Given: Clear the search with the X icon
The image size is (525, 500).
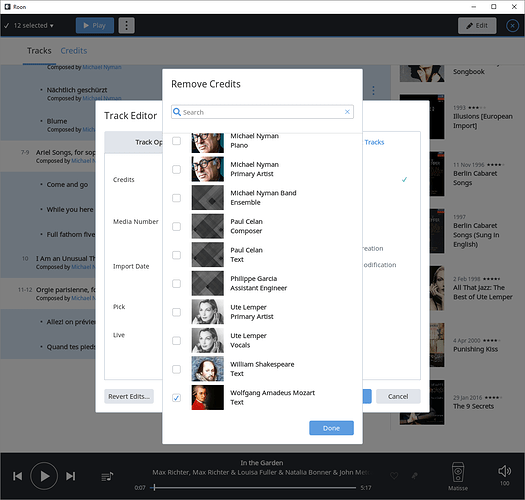Looking at the screenshot, I should click(347, 112).
